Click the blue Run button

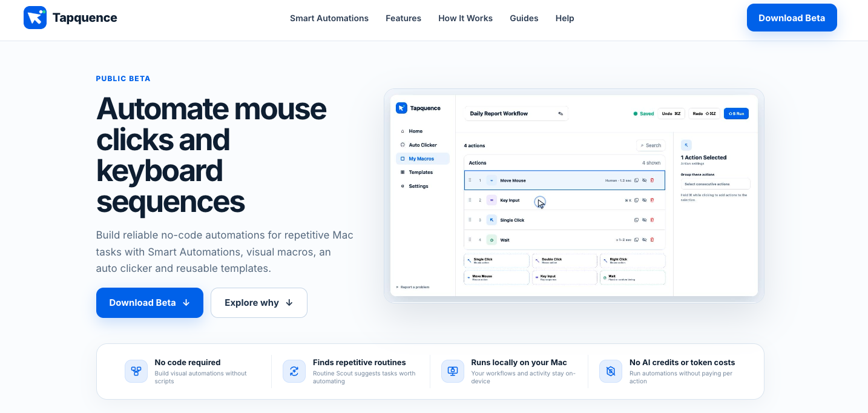[x=737, y=113]
